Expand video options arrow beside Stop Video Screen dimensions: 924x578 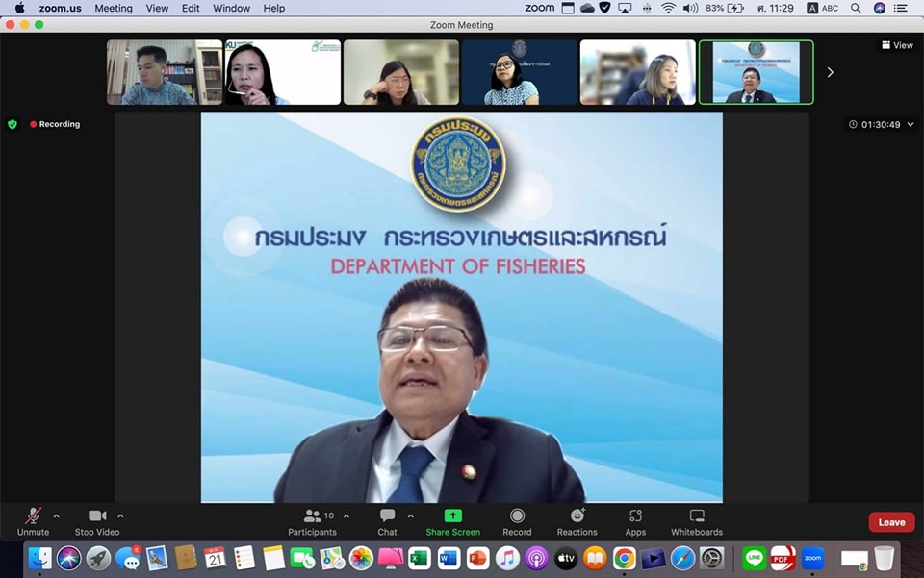(120, 516)
